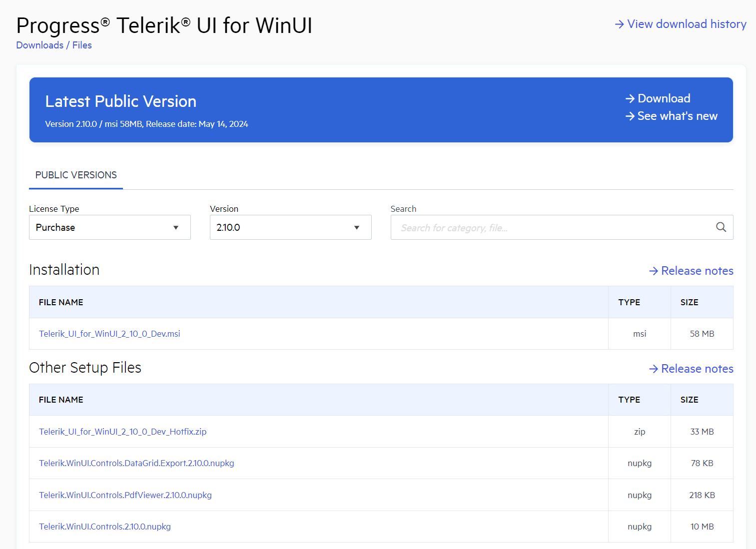Download Telerik.WinUI.Controls.PdfViewer.2.10.0.nupkg
Screen dimensions: 756x549
[125, 495]
